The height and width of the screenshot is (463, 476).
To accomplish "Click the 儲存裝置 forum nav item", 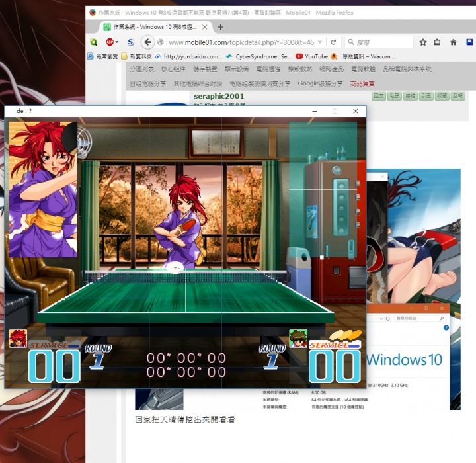I will click(x=205, y=69).
